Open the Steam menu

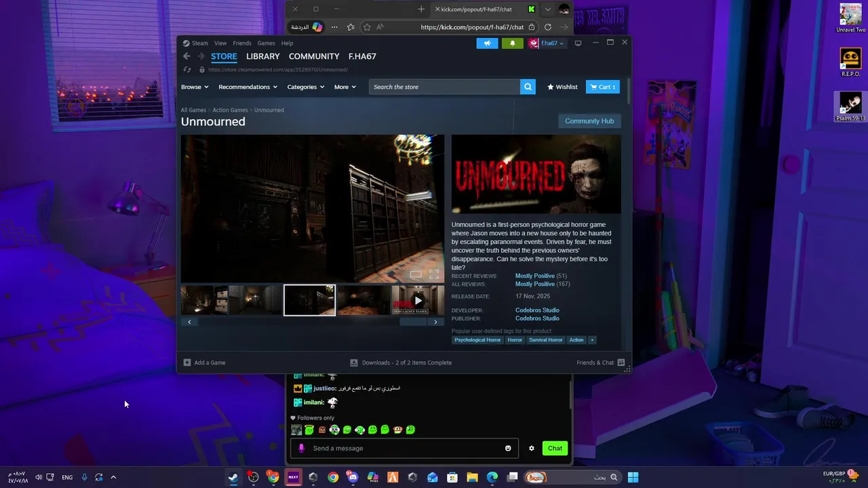pyautogui.click(x=199, y=43)
